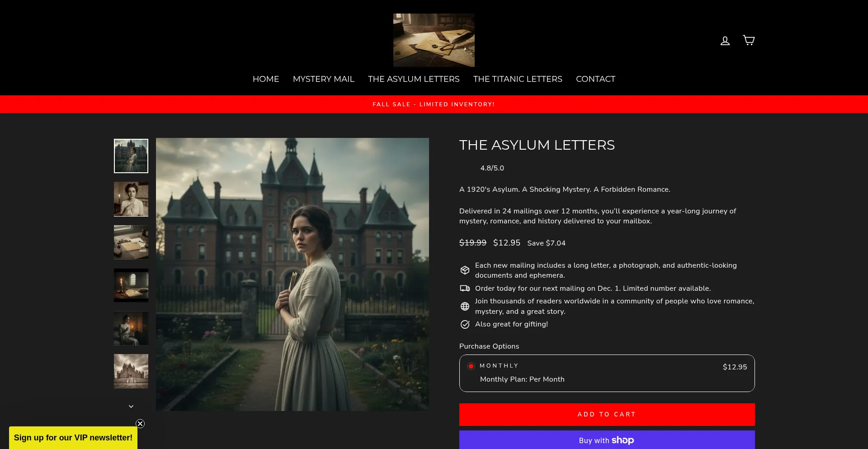Image resolution: width=868 pixels, height=449 pixels.
Task: Open the shopping cart icon
Action: (749, 40)
